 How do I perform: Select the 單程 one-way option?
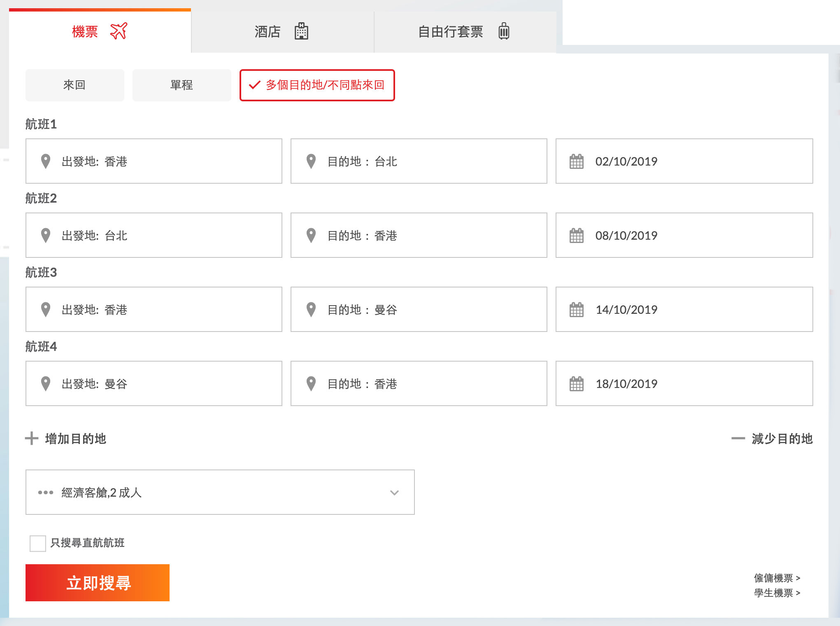pyautogui.click(x=181, y=85)
